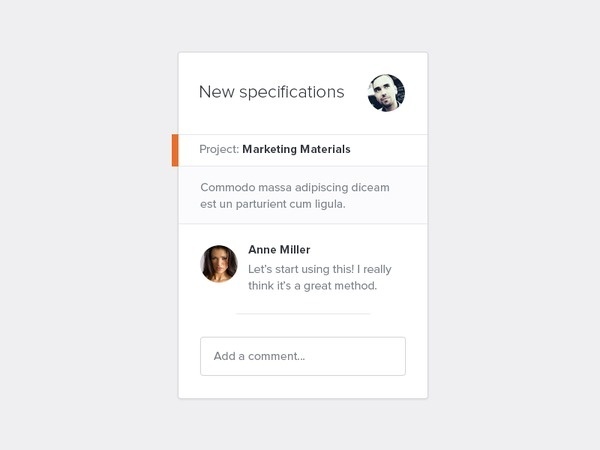
Task: Click the "think it's a great method." line
Action: 312,286
